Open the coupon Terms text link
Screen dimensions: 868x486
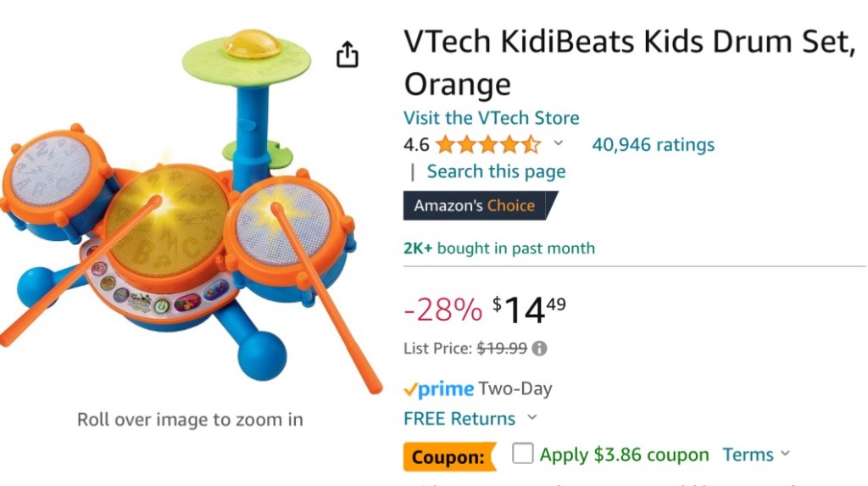pyautogui.click(x=748, y=455)
